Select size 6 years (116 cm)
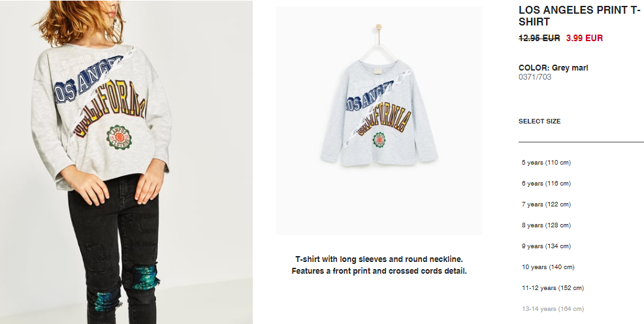This screenshot has height=324, width=644. coord(546,184)
